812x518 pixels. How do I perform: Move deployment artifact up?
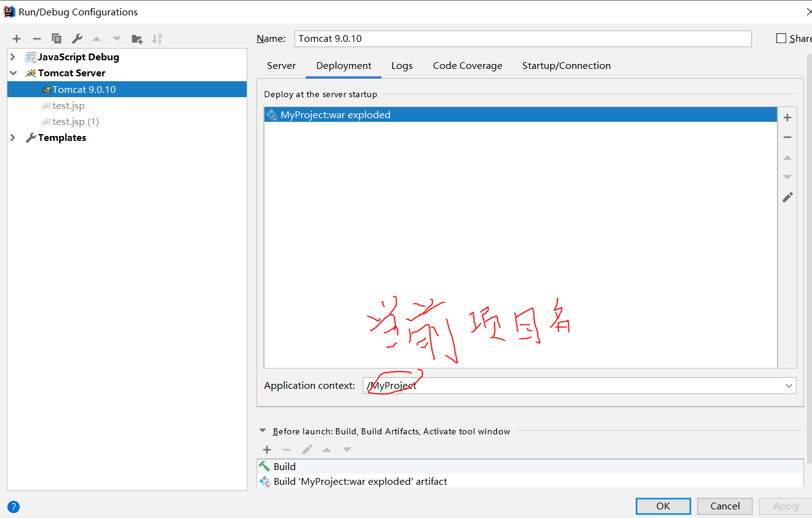point(787,158)
